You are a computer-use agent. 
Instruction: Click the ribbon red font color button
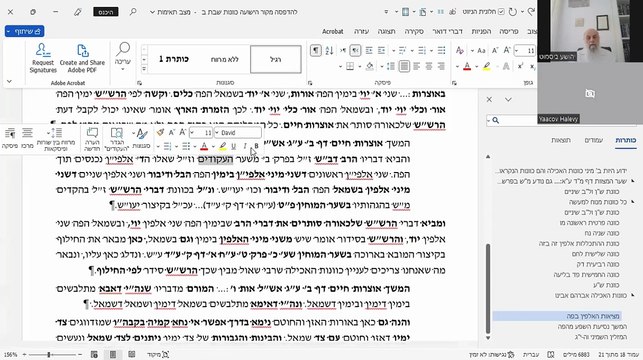point(467,66)
